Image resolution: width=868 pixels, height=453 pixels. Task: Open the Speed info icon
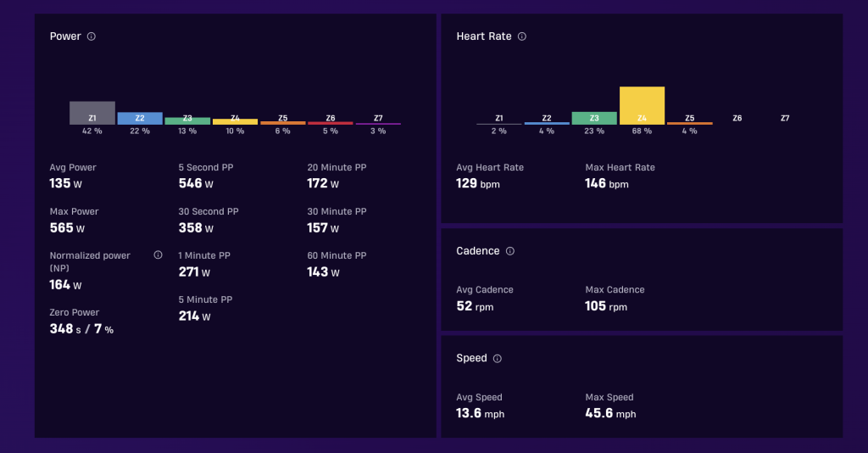498,359
